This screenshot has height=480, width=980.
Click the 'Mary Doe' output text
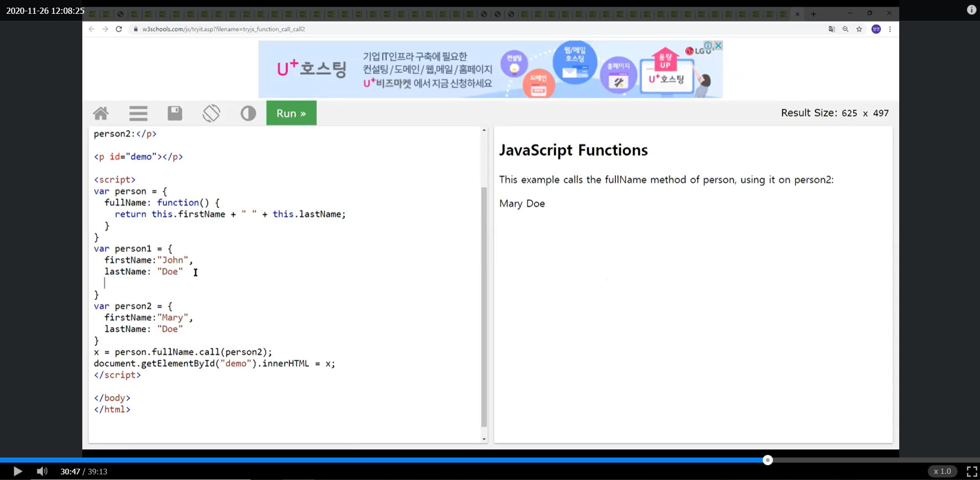click(522, 203)
